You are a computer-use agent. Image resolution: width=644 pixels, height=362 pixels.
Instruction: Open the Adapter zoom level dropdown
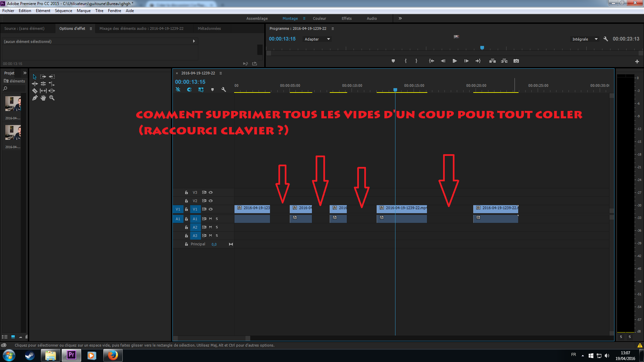pyautogui.click(x=317, y=39)
